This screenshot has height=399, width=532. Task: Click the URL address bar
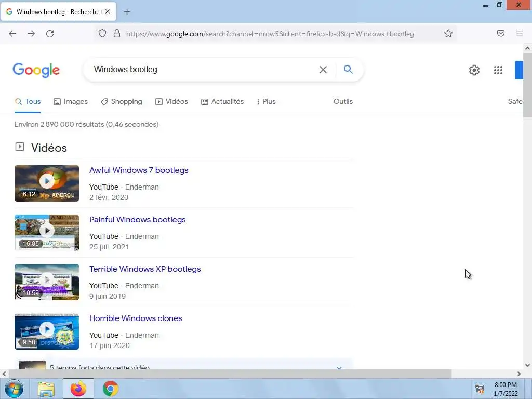point(270,34)
